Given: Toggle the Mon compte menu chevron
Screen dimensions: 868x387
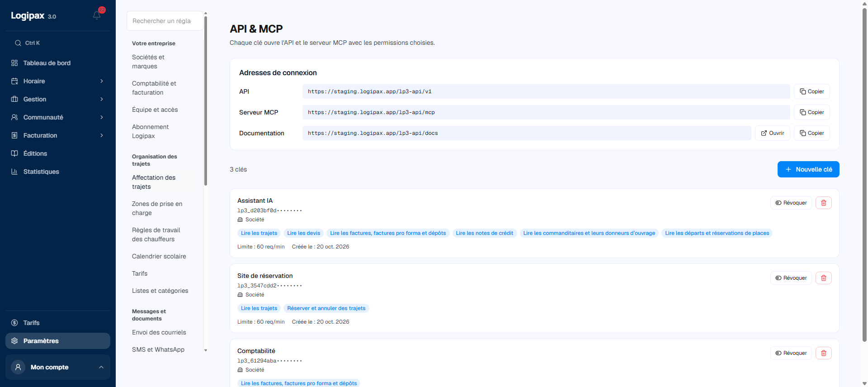Looking at the screenshot, I should click(x=101, y=367).
